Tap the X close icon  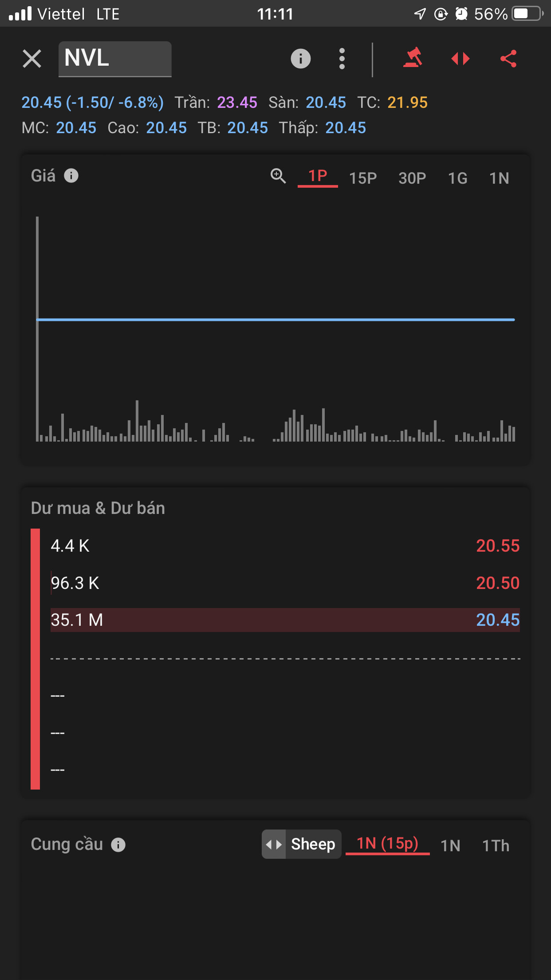point(32,59)
